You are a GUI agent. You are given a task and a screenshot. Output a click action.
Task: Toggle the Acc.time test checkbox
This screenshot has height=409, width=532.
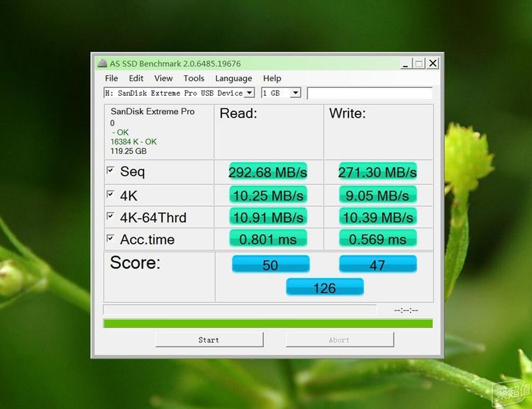[110, 238]
